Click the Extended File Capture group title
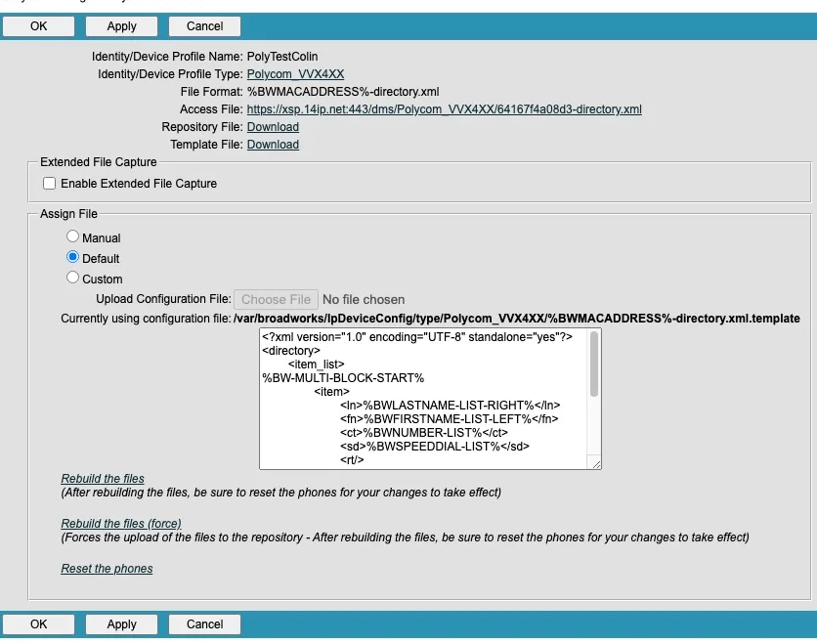Image resolution: width=817 pixels, height=644 pixels. point(99,162)
